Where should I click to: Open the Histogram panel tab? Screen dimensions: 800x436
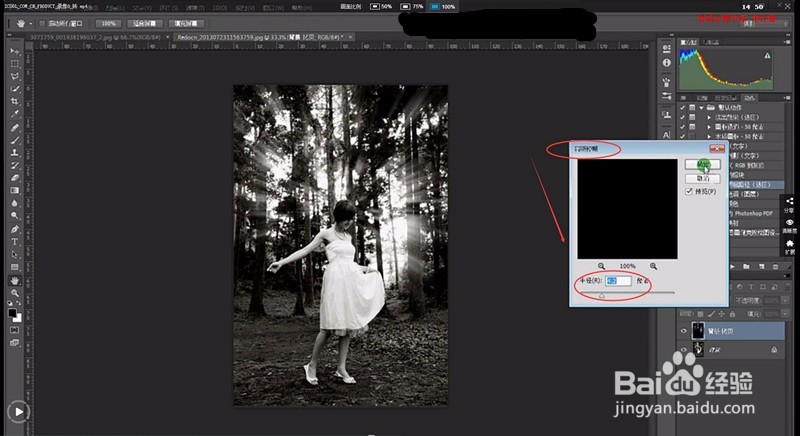click(688, 42)
